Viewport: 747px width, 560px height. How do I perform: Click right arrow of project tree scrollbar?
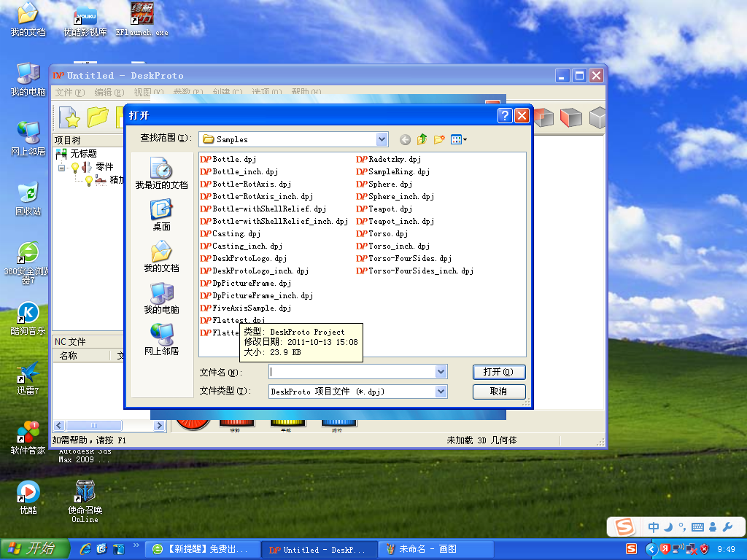tap(160, 425)
